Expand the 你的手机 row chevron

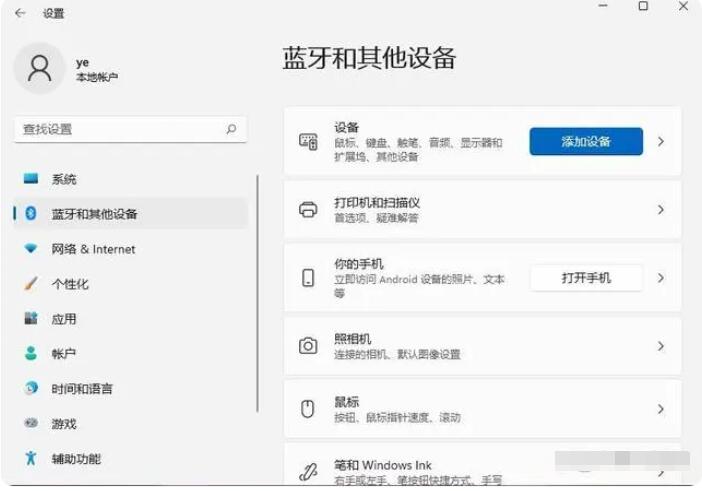click(x=661, y=278)
